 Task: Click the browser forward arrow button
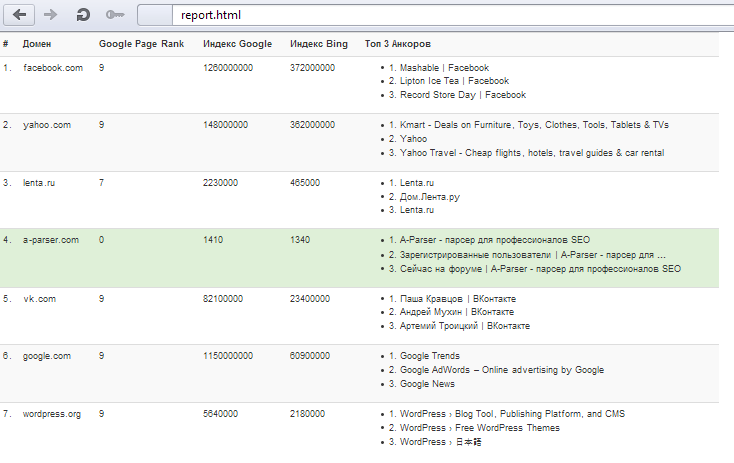(x=50, y=15)
